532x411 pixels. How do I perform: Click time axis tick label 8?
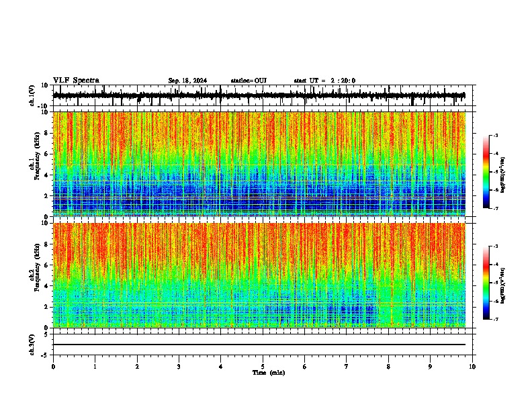[x=388, y=367]
